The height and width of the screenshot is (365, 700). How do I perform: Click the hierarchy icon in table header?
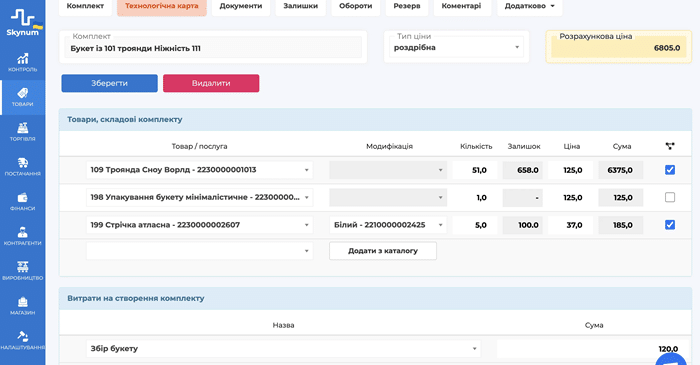tap(670, 146)
